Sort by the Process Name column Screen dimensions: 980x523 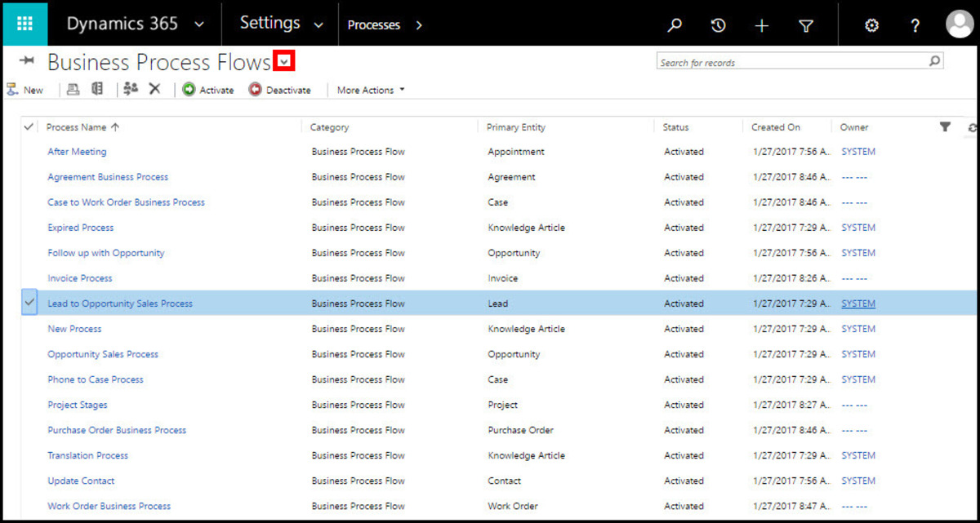[82, 127]
